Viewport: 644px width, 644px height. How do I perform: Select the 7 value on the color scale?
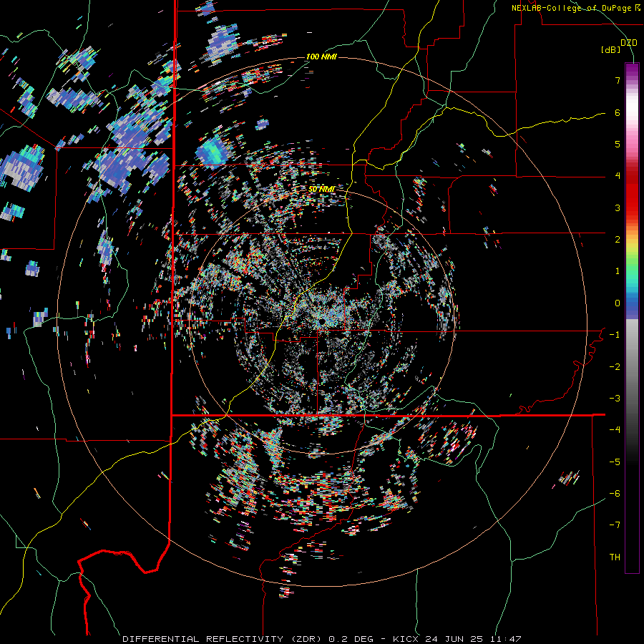point(618,80)
